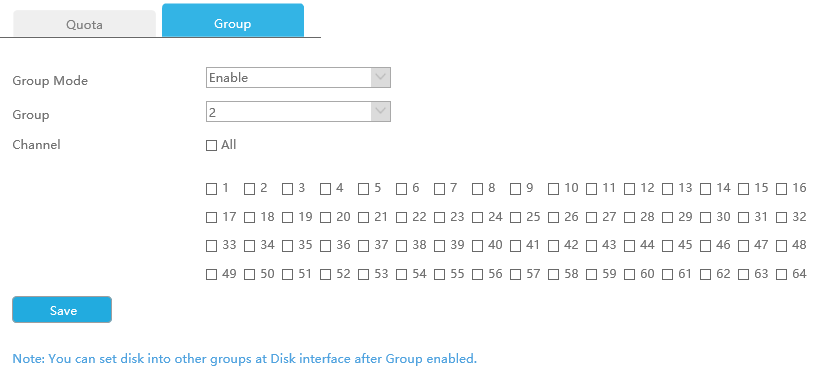Viewport: 815px width, 373px height.
Task: Check channel 36 box
Action: point(325,246)
